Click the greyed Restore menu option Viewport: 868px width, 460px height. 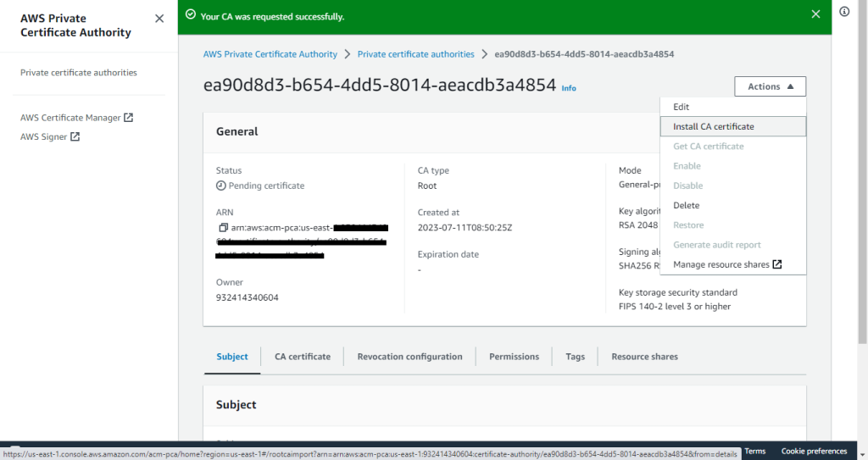[x=733, y=225]
